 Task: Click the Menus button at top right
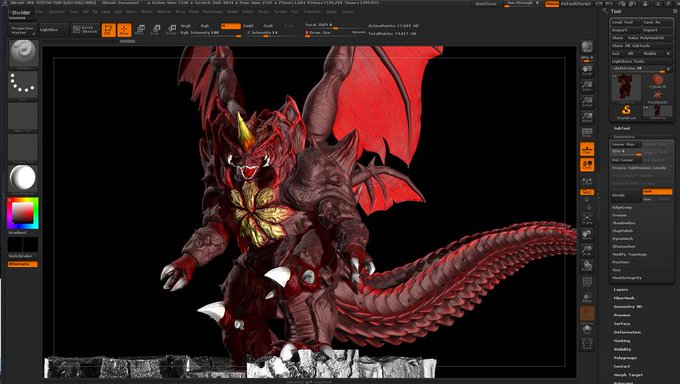pyautogui.click(x=552, y=3)
